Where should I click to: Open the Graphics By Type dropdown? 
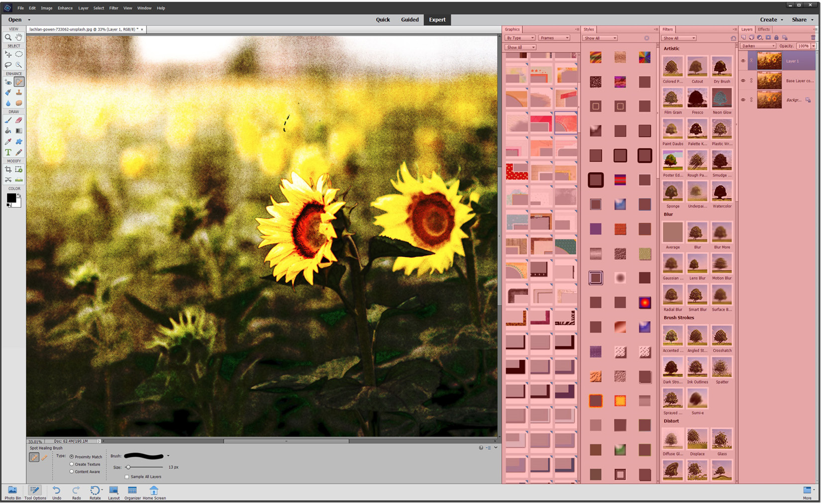(x=520, y=38)
